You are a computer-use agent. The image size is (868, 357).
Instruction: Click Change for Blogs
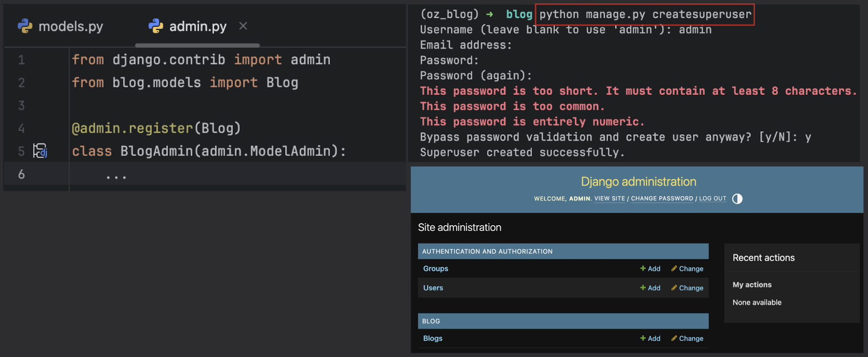pyautogui.click(x=687, y=338)
